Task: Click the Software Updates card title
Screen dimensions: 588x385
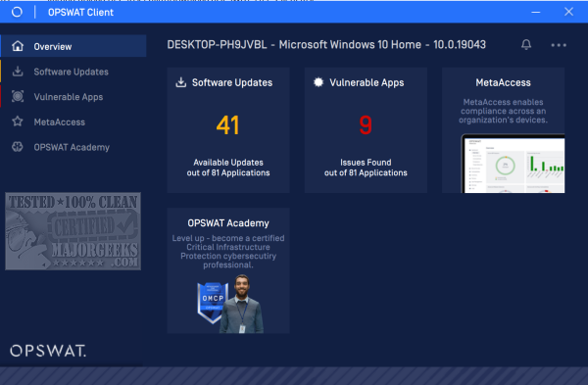Action: pos(232,82)
